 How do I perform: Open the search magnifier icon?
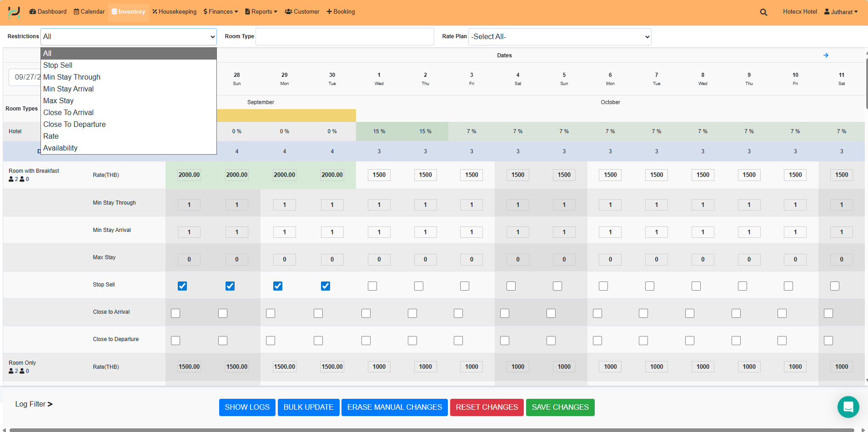763,12
